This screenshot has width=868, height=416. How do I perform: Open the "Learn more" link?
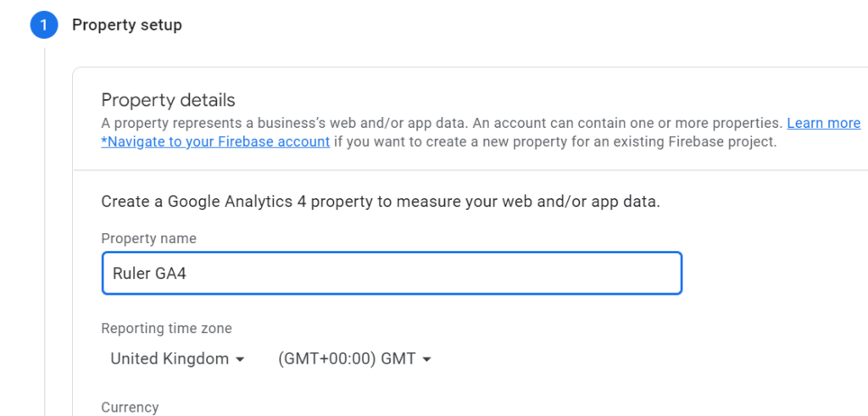[823, 124]
